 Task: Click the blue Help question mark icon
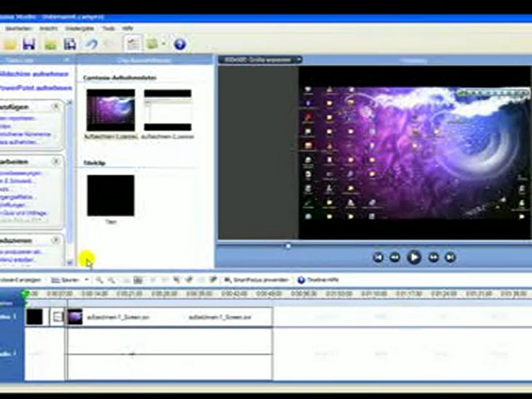point(180,44)
